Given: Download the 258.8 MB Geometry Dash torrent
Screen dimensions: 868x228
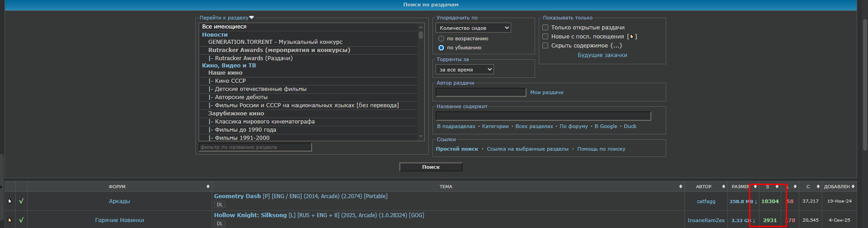Looking at the screenshot, I should [743, 201].
